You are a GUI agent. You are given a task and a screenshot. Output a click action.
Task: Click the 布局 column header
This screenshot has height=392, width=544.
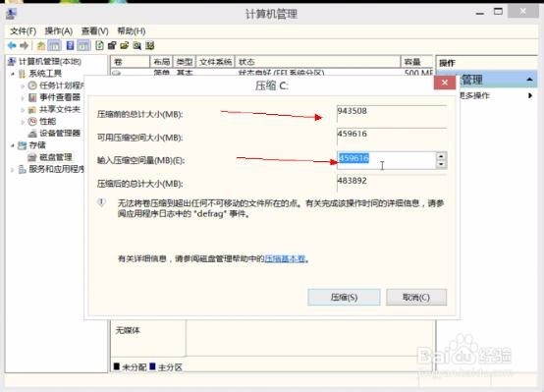coord(161,62)
